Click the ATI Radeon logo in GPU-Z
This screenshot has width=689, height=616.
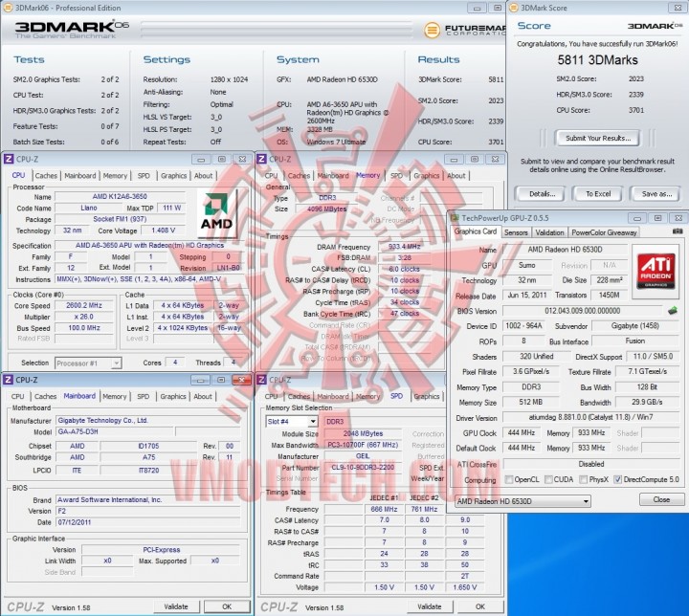pos(656,270)
